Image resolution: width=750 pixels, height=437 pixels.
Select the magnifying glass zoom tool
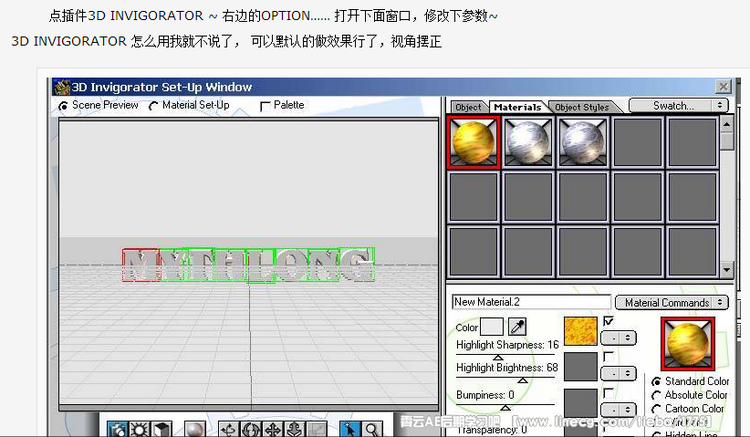click(x=372, y=429)
